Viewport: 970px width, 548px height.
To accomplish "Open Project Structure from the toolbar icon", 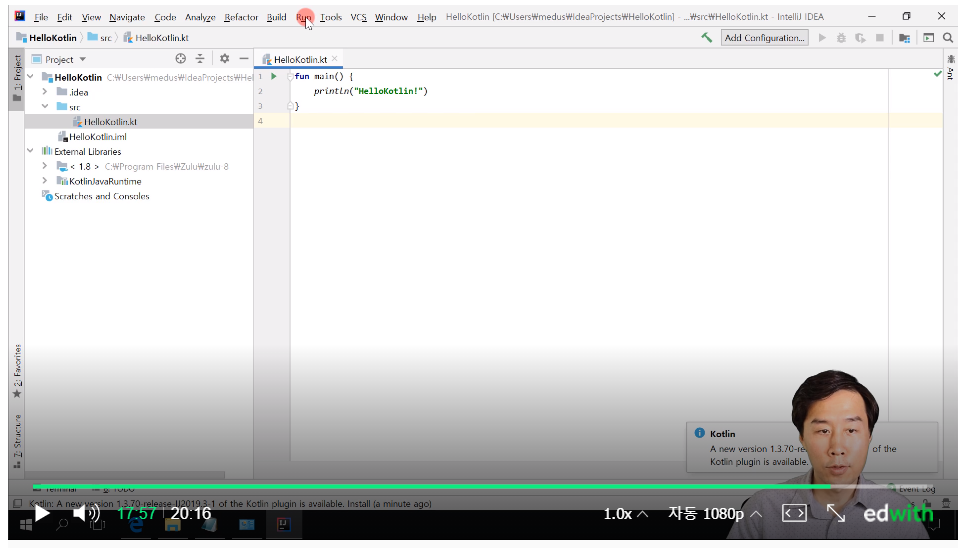I will coord(904,38).
